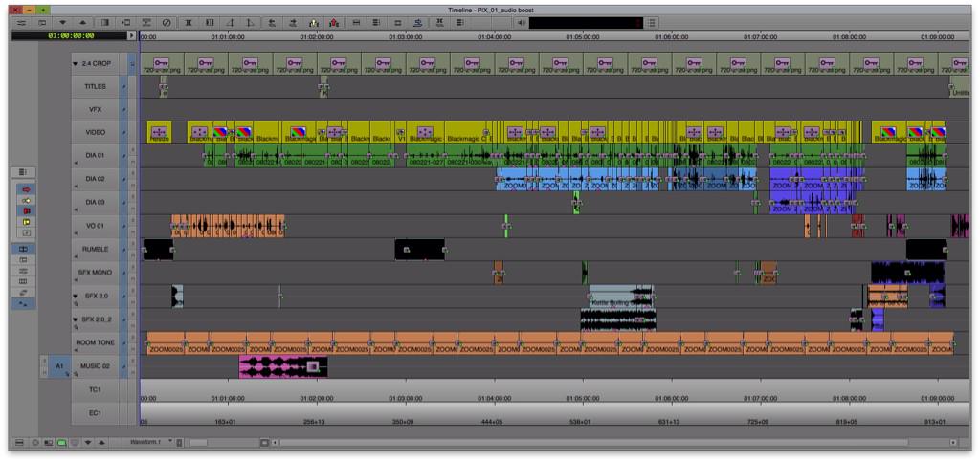Image resolution: width=980 pixels, height=462 pixels.
Task: Toggle the DIA 01 track selector
Action: click(123, 156)
